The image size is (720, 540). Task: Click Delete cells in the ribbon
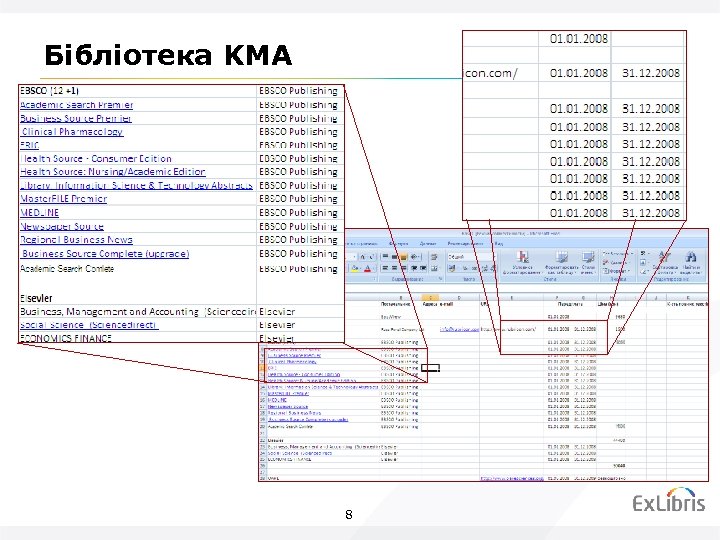pyautogui.click(x=617, y=262)
